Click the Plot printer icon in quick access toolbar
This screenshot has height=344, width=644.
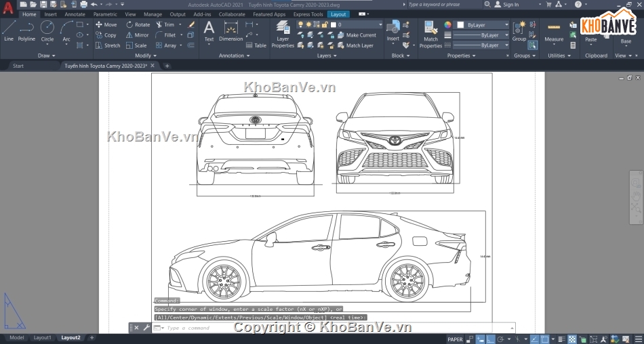[x=84, y=5]
